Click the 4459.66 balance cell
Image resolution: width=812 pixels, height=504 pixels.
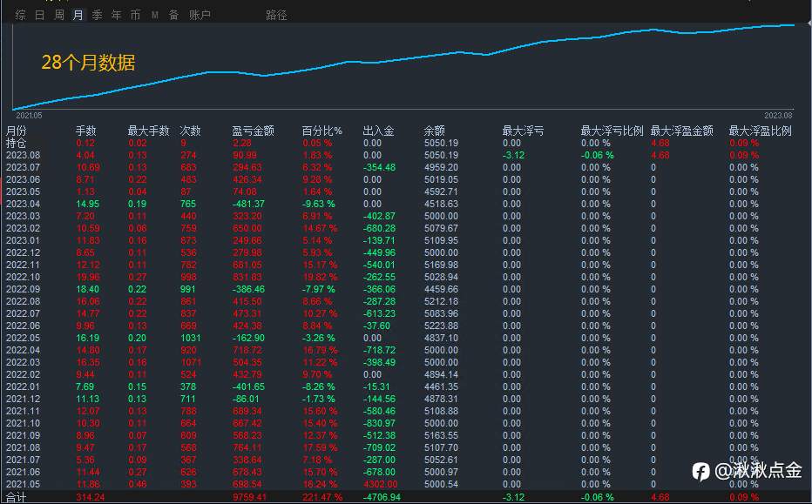pyautogui.click(x=441, y=289)
